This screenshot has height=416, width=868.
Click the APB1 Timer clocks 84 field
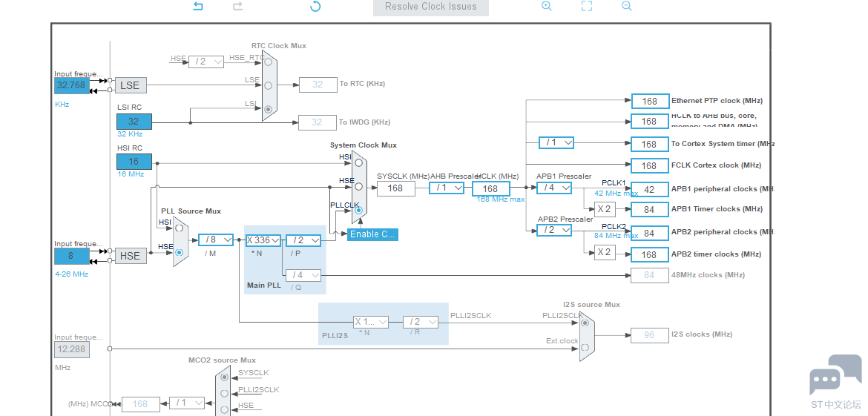pos(650,210)
